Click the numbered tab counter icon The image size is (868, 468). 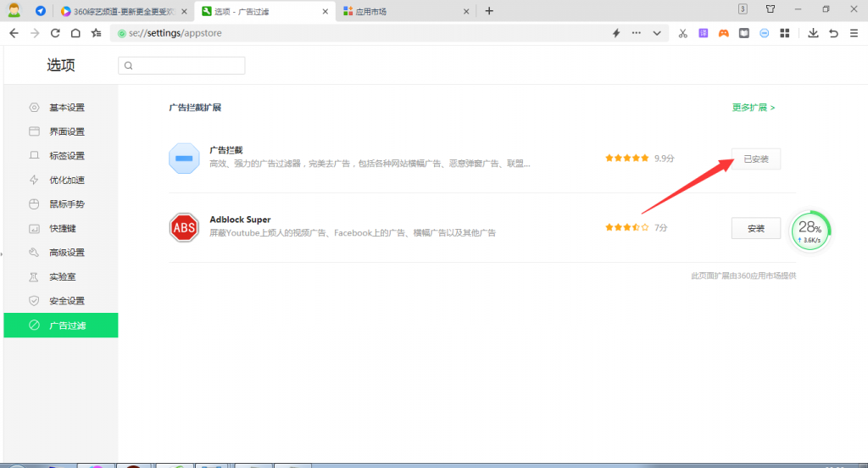[743, 8]
